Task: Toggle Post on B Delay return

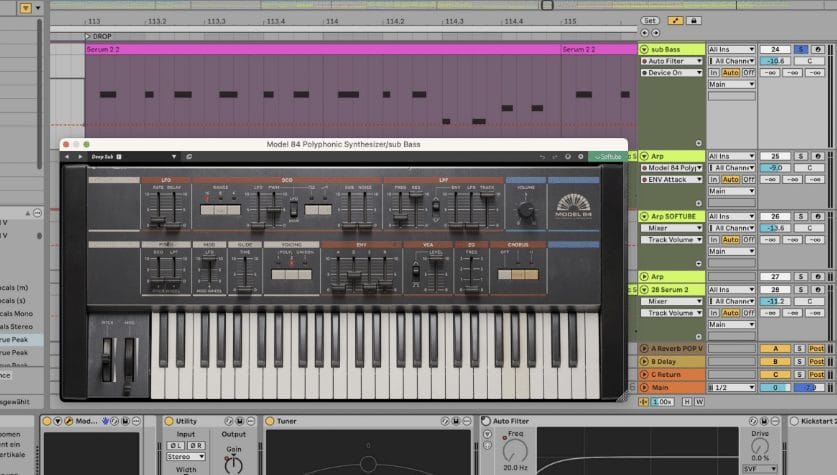Action: (x=816, y=361)
